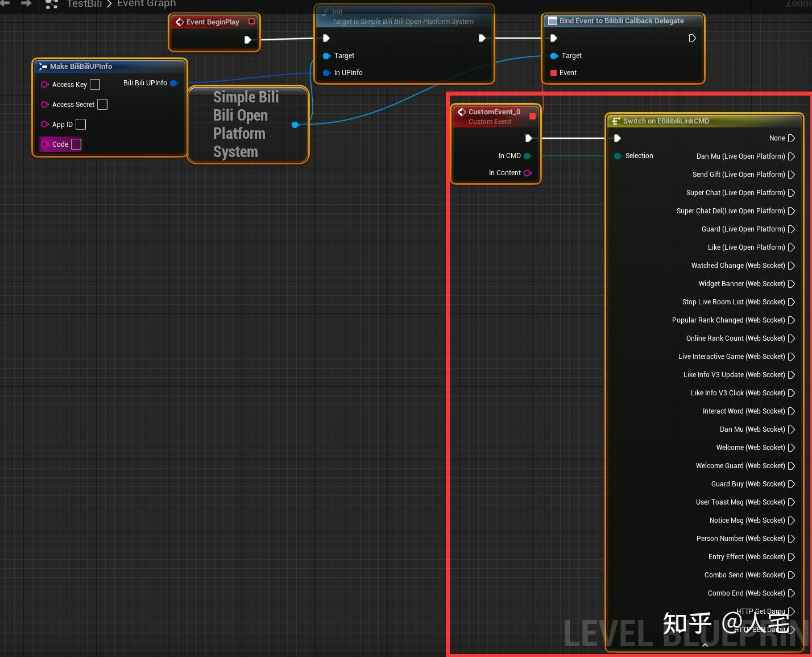The width and height of the screenshot is (812, 657).
Task: Click the Bili Bili UPInfo output pin
Action: click(x=174, y=83)
